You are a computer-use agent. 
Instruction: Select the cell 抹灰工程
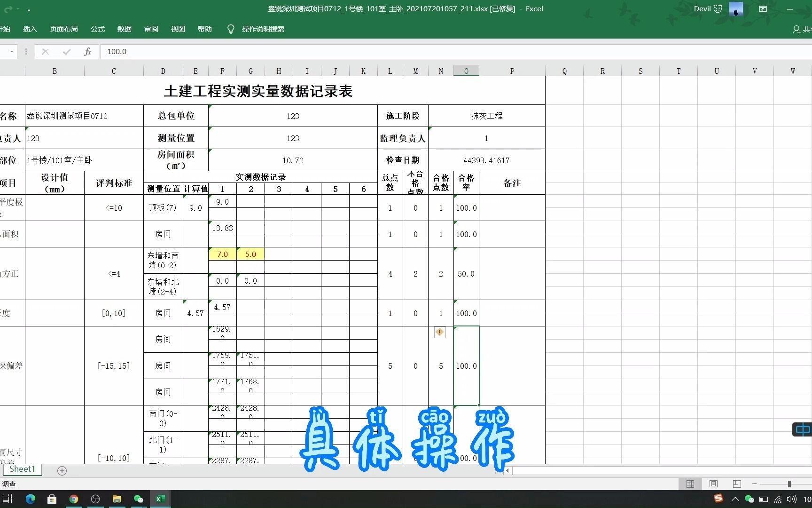pyautogui.click(x=487, y=116)
